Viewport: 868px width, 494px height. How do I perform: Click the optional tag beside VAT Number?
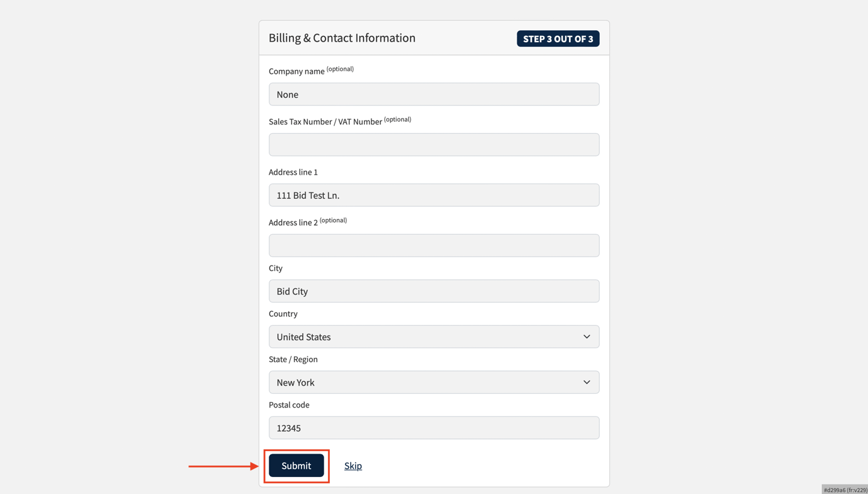point(397,119)
